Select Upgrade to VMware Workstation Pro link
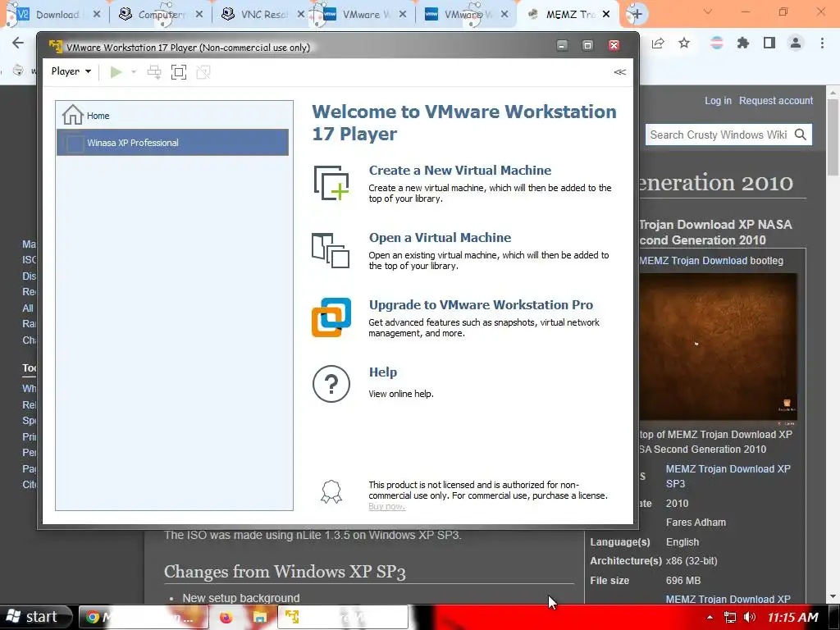Screen dimensions: 840x630 481,305
